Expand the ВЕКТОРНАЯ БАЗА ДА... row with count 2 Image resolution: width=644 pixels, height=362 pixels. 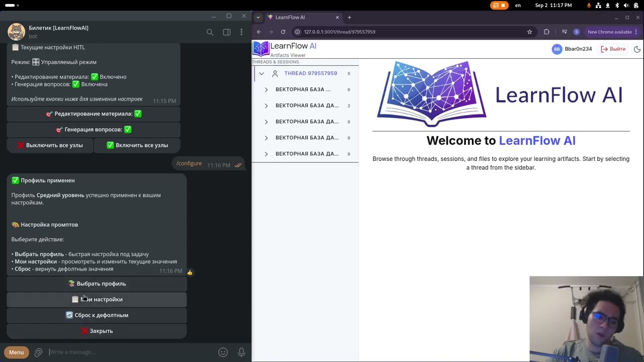266,106
